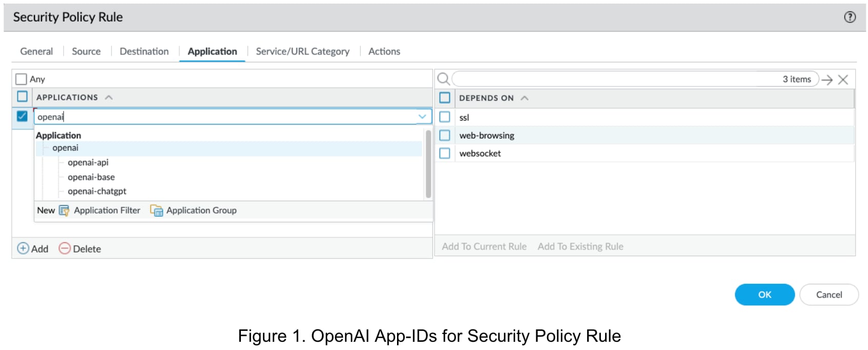Switch to the Destination tab
Viewport: 868px width, 350px height.
144,51
